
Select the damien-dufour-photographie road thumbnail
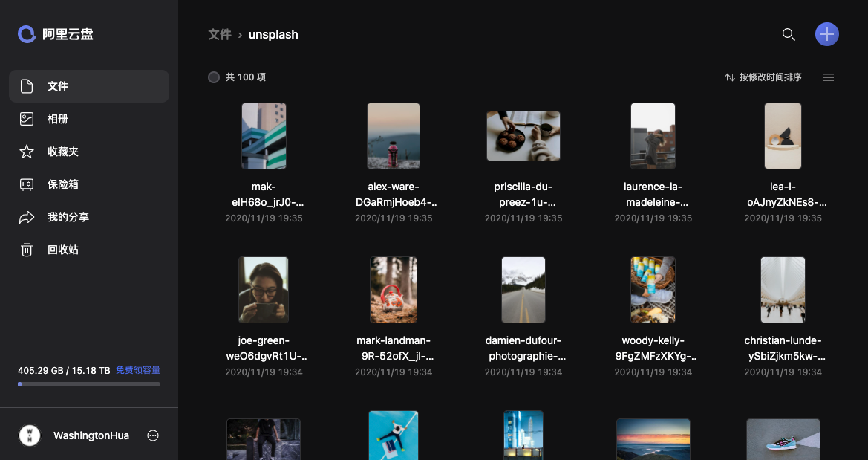tap(523, 290)
